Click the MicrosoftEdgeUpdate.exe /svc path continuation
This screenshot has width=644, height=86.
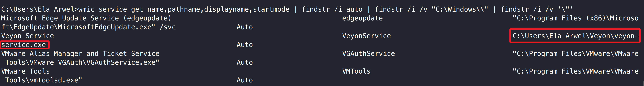88,27
